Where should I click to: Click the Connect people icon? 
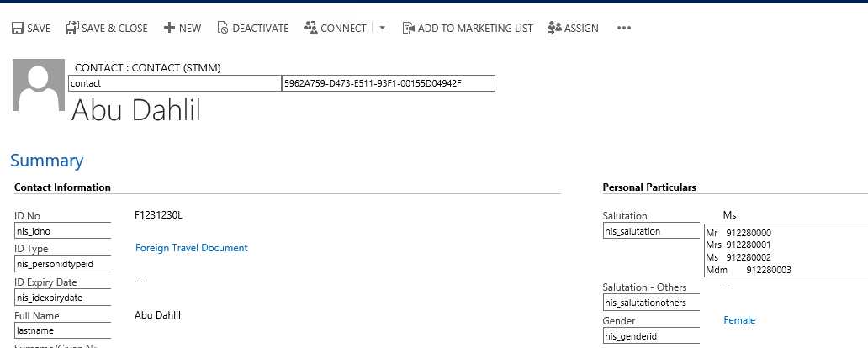click(310, 28)
